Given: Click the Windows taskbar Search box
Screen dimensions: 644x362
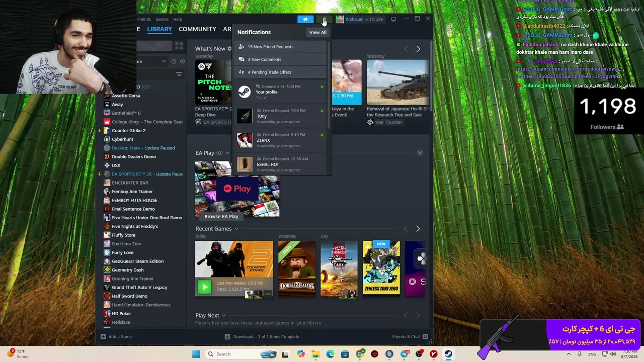Looking at the screenshot, I should pos(242,354).
